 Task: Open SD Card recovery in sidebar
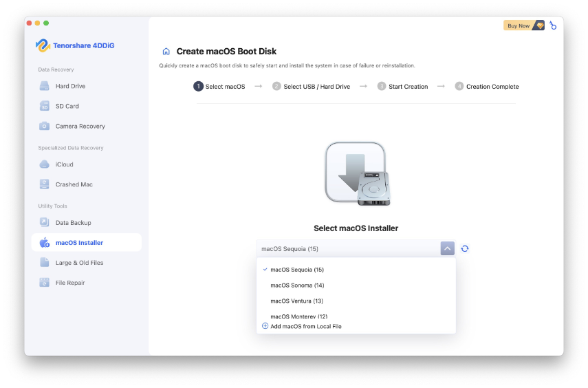(86, 106)
